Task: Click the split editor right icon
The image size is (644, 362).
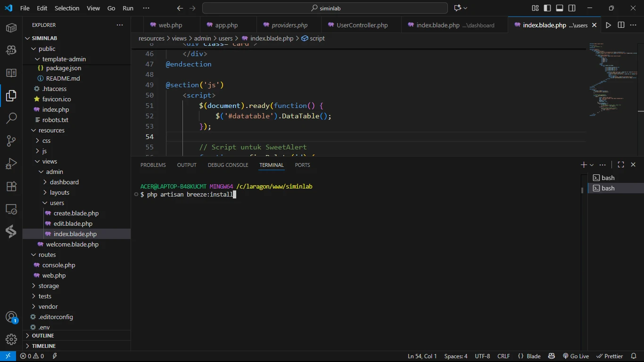Action: coord(621,25)
